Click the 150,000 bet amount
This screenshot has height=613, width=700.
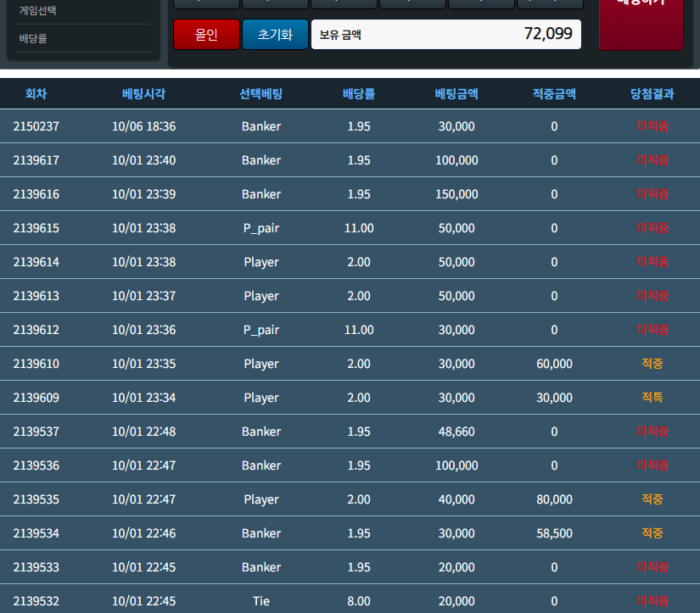[x=456, y=194]
